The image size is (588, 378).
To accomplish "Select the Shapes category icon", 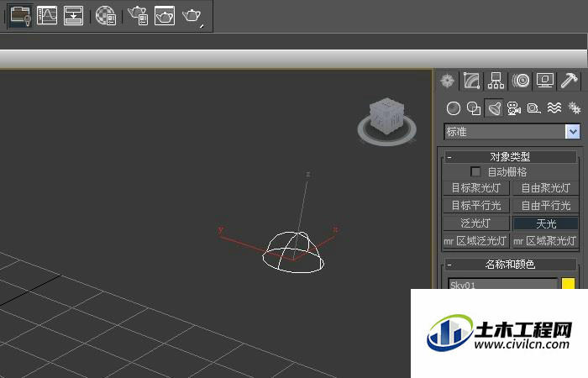I will 474,108.
